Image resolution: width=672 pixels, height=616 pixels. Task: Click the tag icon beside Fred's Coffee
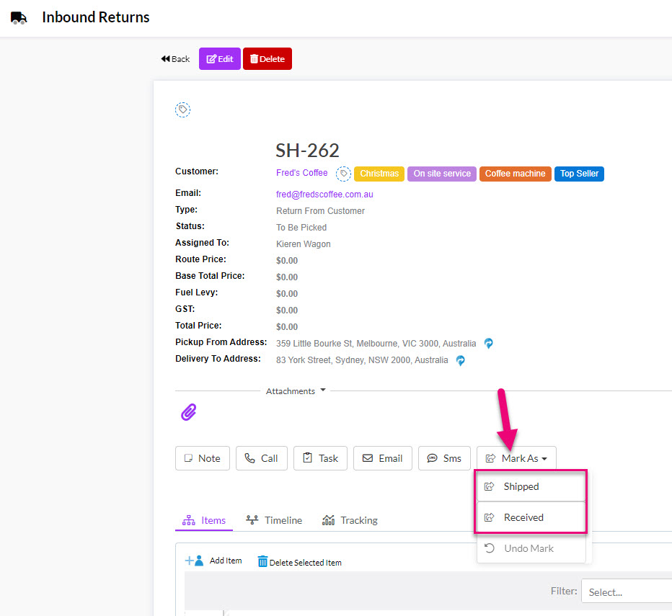coord(343,174)
